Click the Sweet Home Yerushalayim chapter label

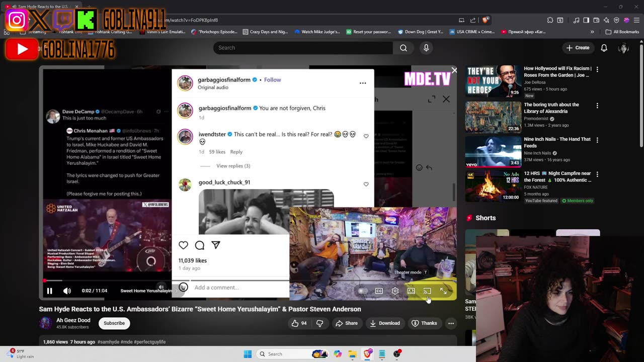click(146, 291)
